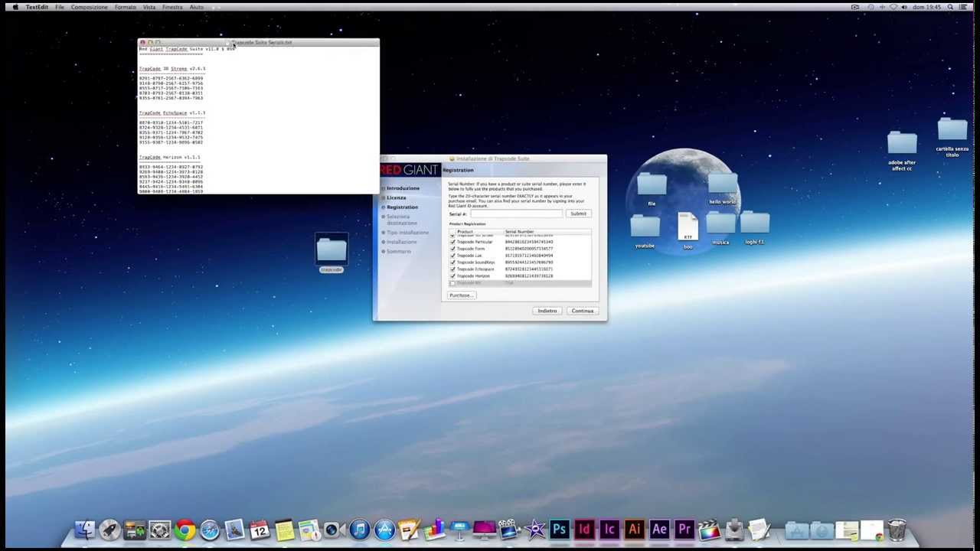Open Spotlight search in menu bar
Screen dimensions: 980x551
tap(950, 7)
